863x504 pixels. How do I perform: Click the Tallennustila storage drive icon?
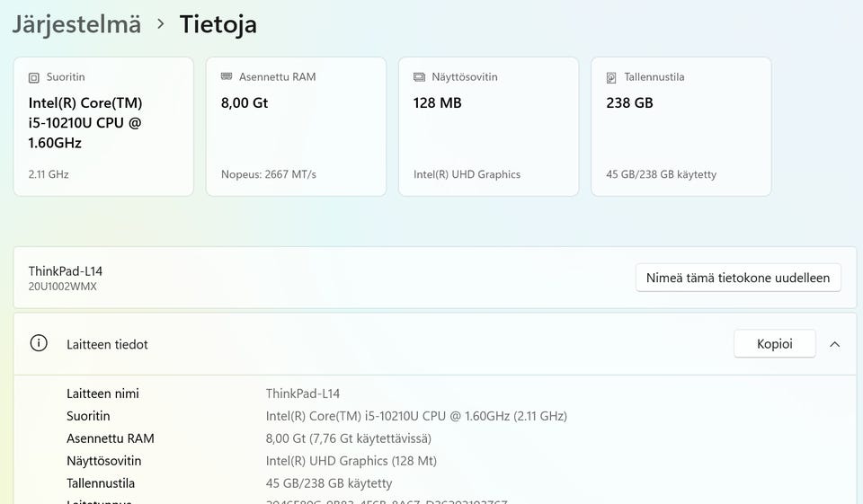point(611,77)
